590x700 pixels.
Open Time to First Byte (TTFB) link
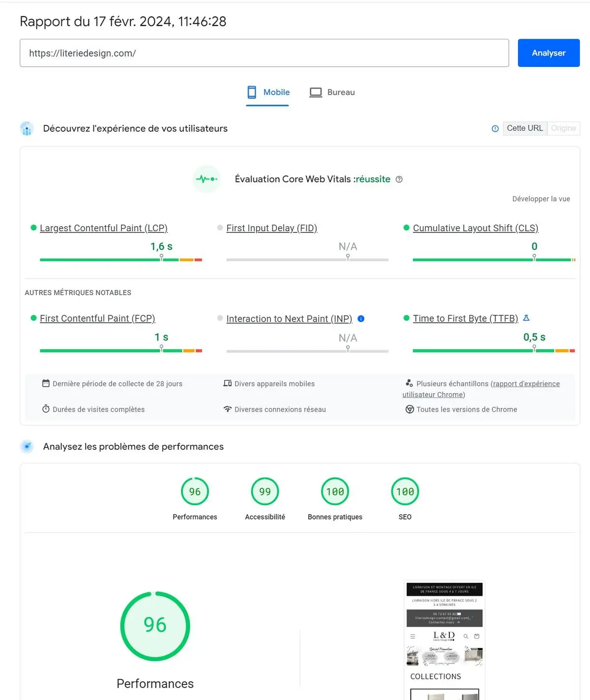[466, 318]
